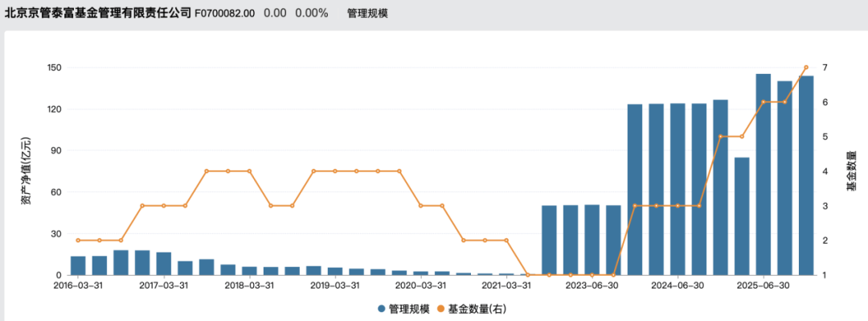Select the blue bar at 2016-03-31

[x=78, y=265]
